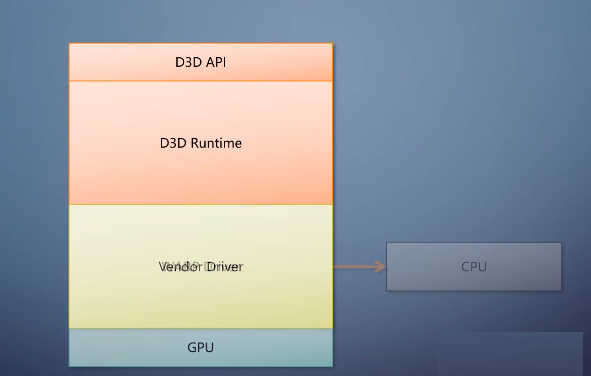
Task: Click the D3D API block
Action: coord(201,62)
